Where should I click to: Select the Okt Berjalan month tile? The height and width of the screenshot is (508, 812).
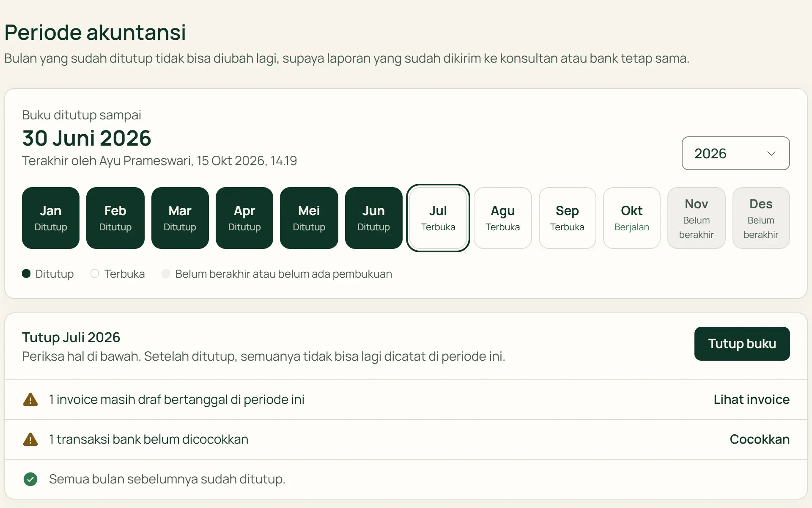coord(632,218)
